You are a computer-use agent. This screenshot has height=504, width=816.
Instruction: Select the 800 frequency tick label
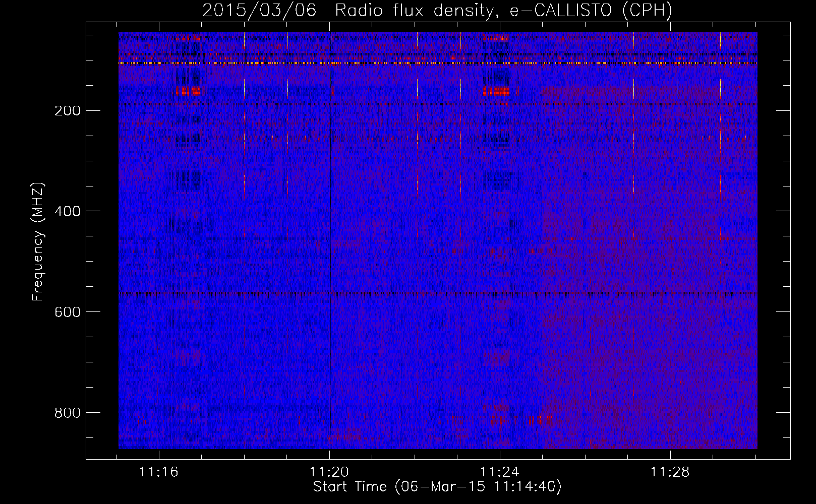click(68, 413)
